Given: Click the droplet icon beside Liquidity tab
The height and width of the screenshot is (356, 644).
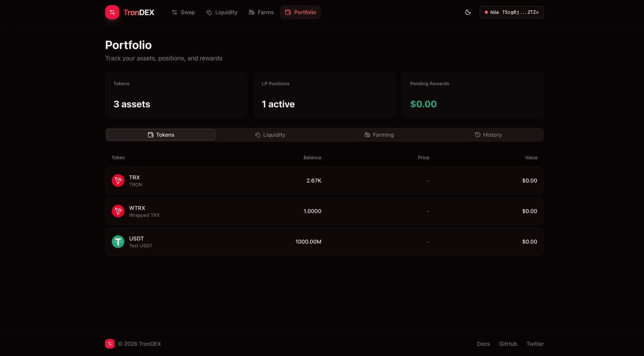Looking at the screenshot, I should click(258, 135).
